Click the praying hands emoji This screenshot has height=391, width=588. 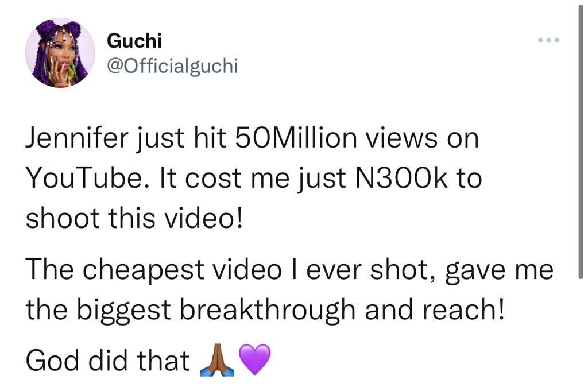coord(216,361)
